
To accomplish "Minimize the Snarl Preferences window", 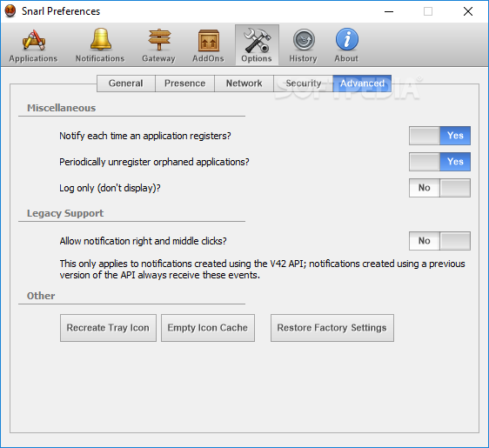I will click(x=389, y=11).
